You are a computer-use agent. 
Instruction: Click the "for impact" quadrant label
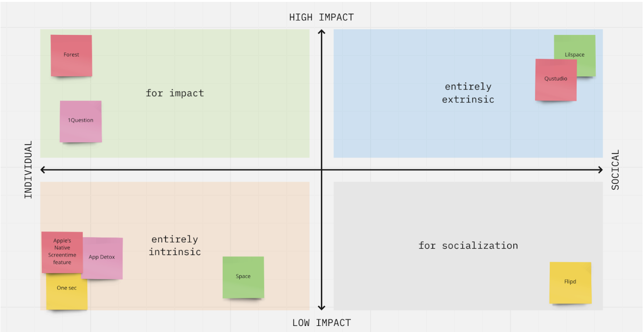click(175, 93)
